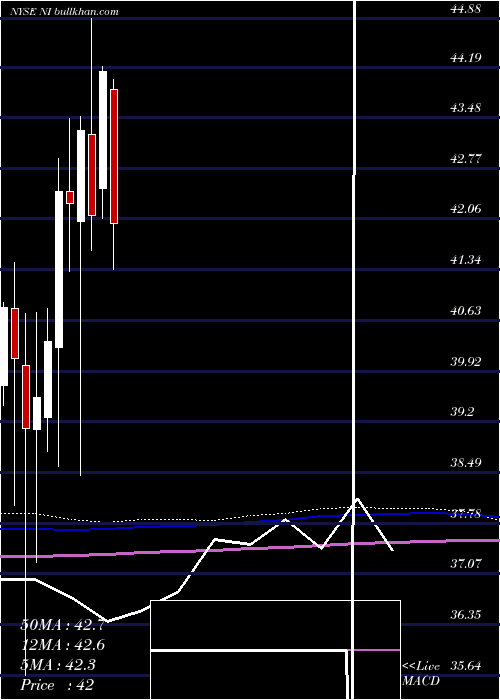Select the 43.48 price axis label
This screenshot has width=500, height=700.
tap(466, 108)
